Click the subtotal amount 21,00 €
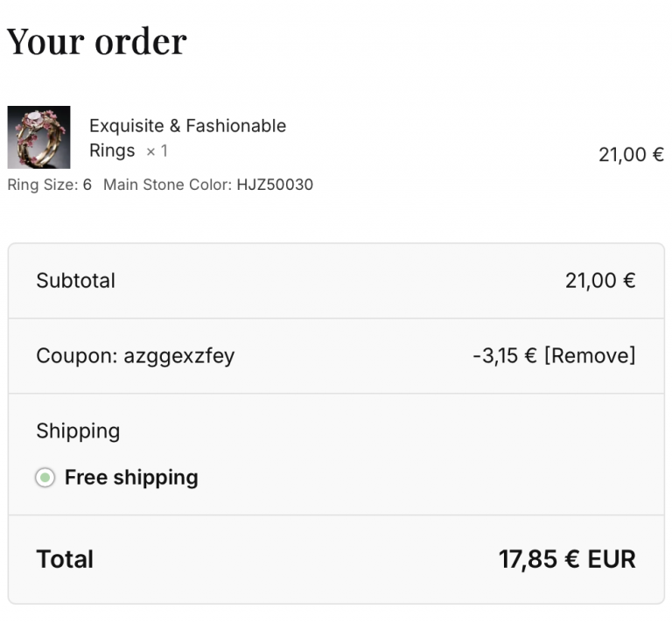The image size is (672, 623). [x=600, y=281]
